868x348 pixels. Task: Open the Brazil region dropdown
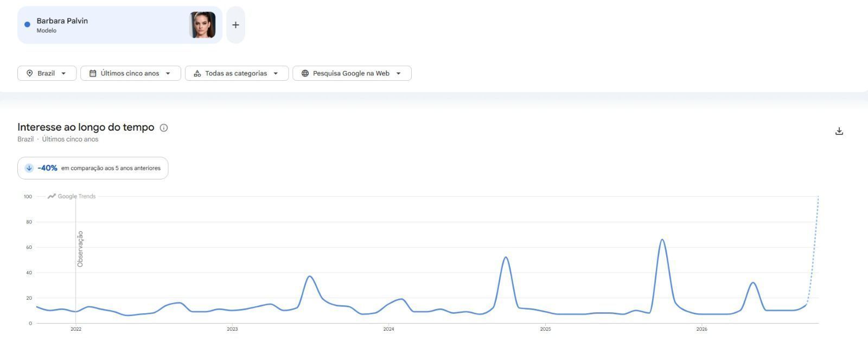(47, 73)
